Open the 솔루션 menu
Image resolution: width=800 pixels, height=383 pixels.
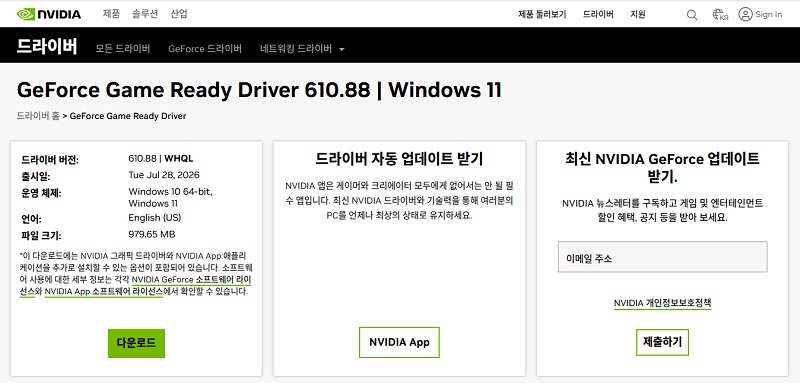(x=145, y=14)
